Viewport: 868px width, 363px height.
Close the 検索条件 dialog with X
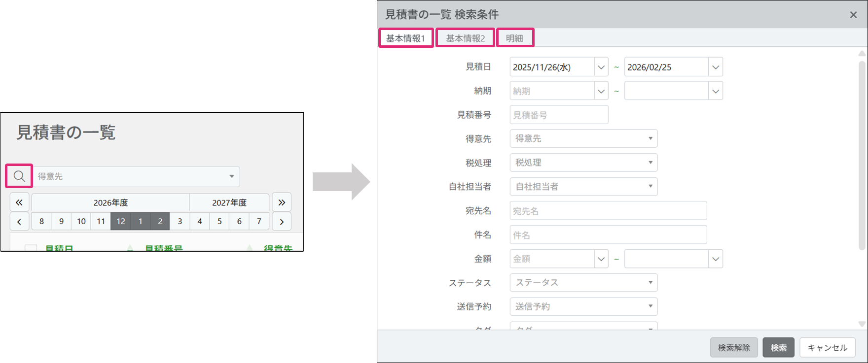[x=853, y=15]
